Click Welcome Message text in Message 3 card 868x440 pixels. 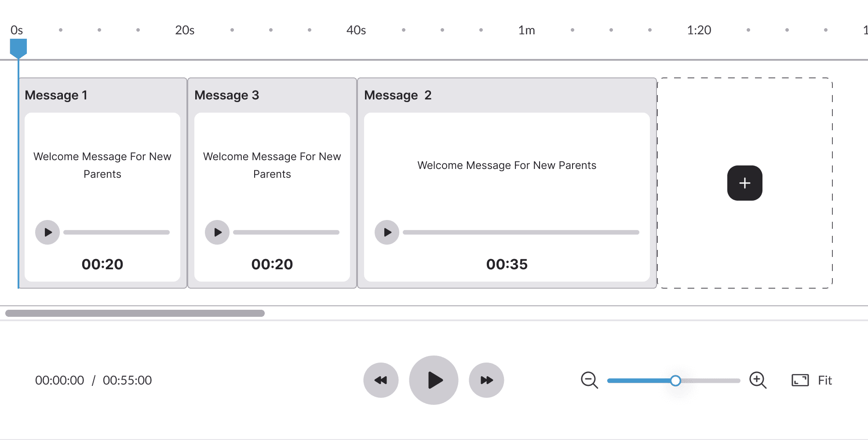[x=272, y=165]
